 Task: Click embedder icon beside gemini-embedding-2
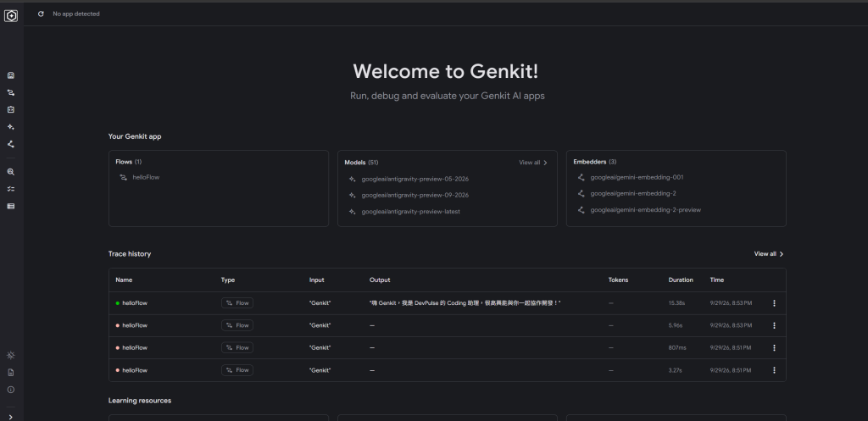[581, 194]
